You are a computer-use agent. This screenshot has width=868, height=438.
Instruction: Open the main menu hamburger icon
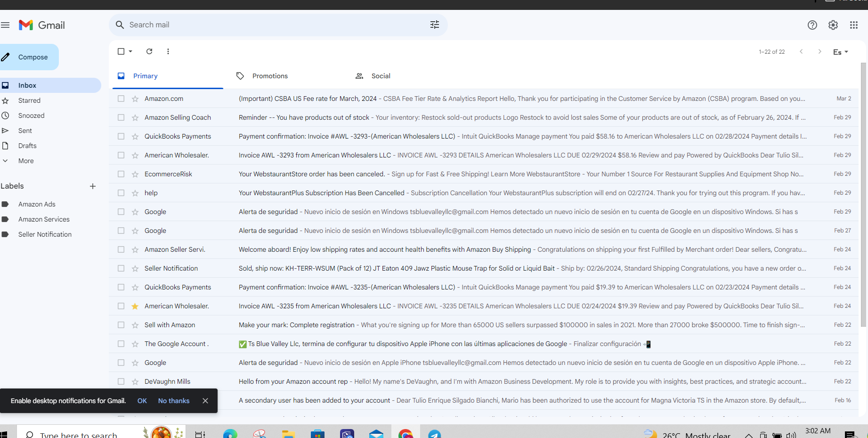[x=5, y=25]
